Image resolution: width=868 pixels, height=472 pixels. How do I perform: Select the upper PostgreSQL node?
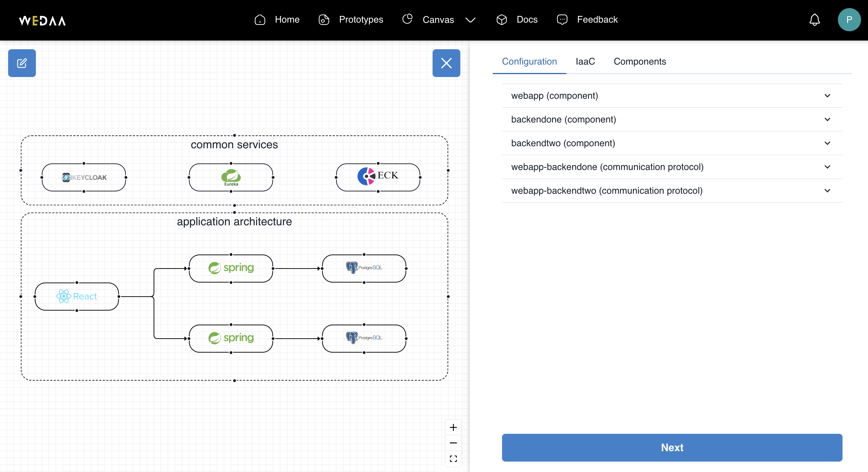[364, 268]
